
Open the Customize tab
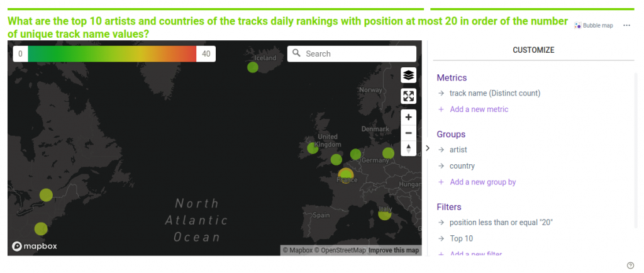(533, 50)
